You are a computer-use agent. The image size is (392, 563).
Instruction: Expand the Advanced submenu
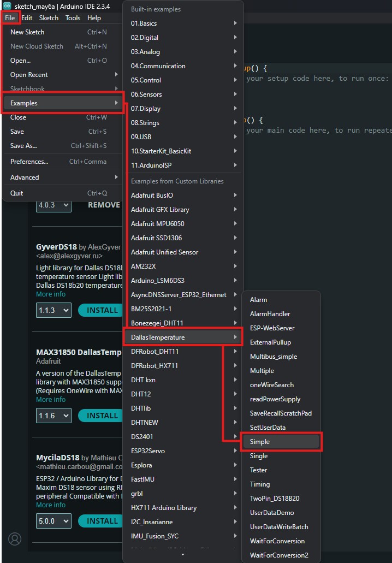(63, 177)
